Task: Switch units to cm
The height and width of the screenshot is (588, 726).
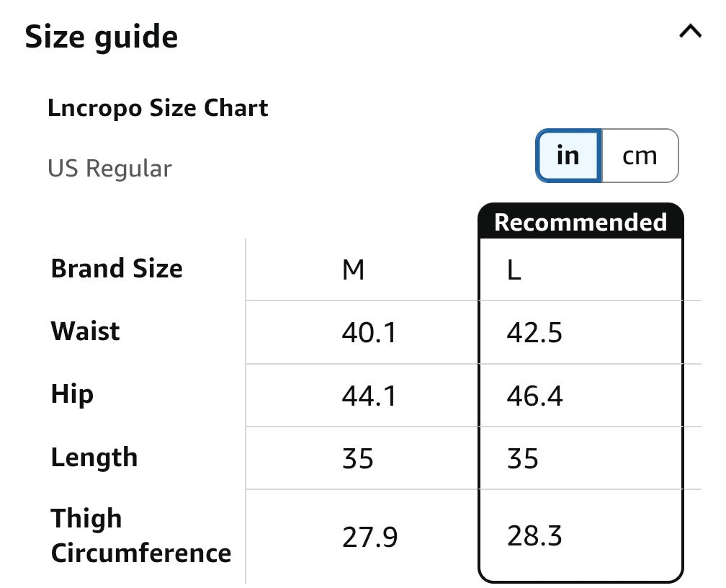Action: tap(640, 156)
